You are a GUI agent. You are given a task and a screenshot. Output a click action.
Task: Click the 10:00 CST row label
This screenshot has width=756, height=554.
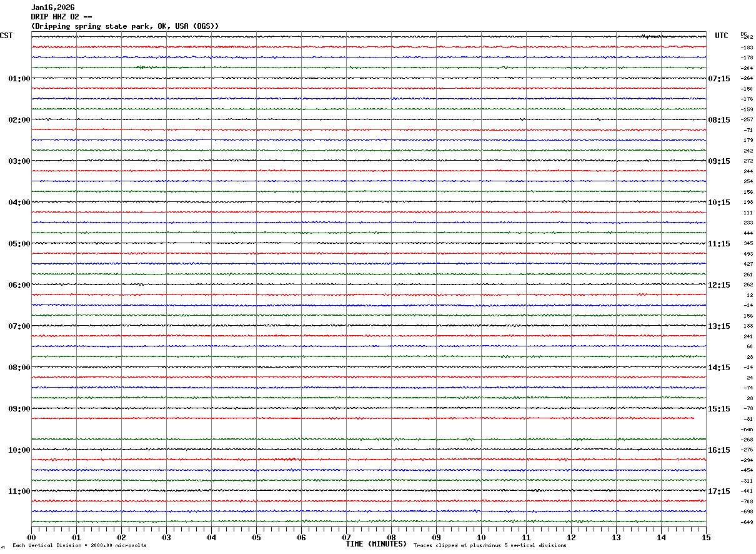(19, 450)
